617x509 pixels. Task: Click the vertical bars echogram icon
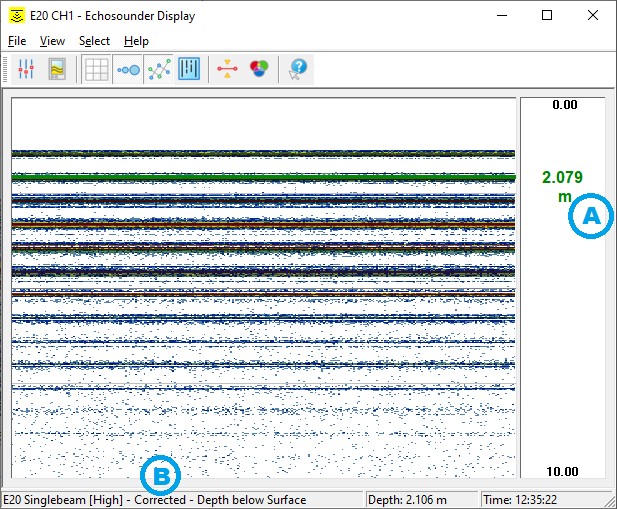click(x=189, y=70)
